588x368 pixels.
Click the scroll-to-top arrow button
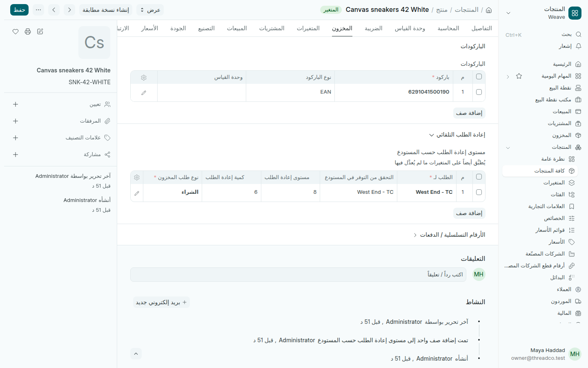tap(136, 354)
